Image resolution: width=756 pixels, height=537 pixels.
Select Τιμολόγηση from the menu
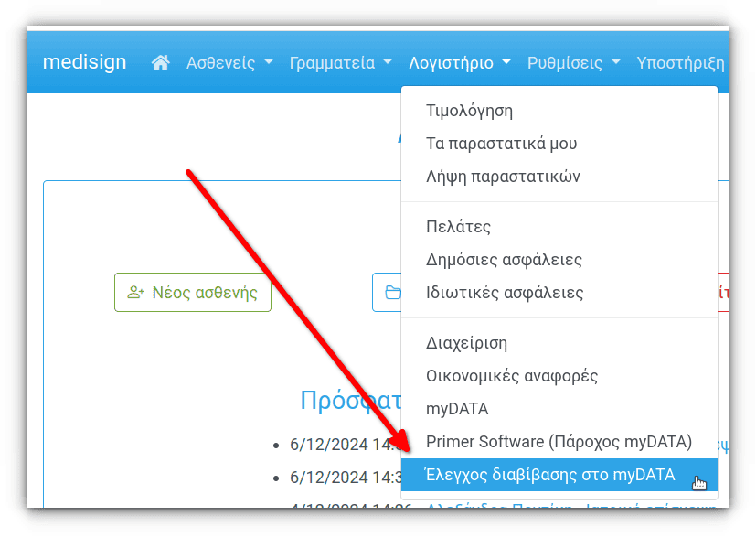pyautogui.click(x=559, y=111)
